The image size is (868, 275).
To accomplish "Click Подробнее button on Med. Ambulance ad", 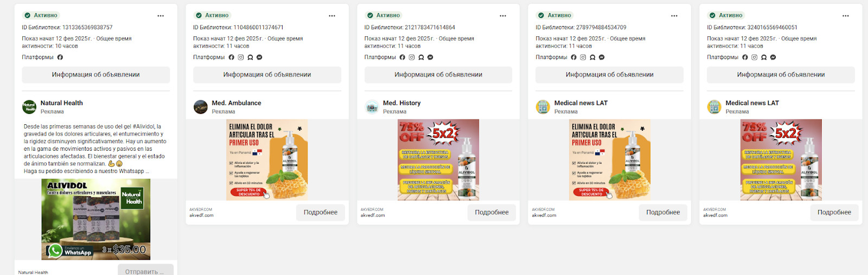I will pos(321,213).
